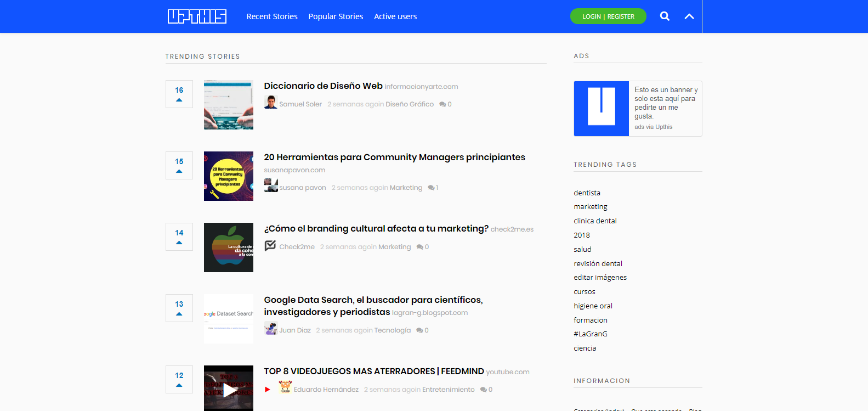Visit check2me.es source link

click(512, 229)
